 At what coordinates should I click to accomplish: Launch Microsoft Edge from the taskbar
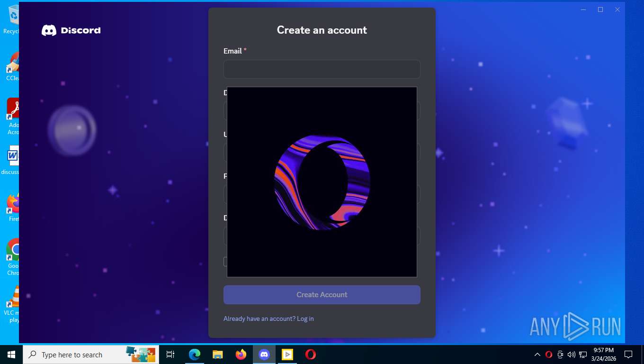pyautogui.click(x=194, y=355)
